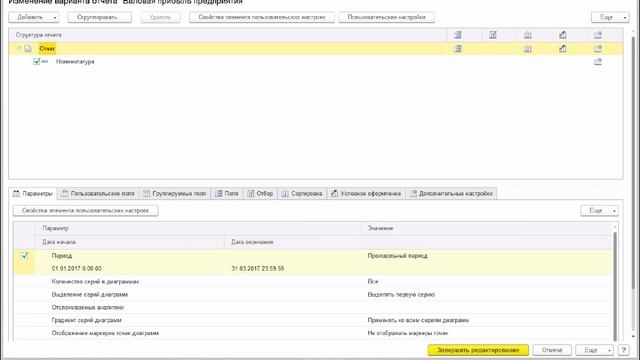Image resolution: width=640 pixels, height=360 pixels.
Task: Click the Значение column header
Action: (487, 229)
